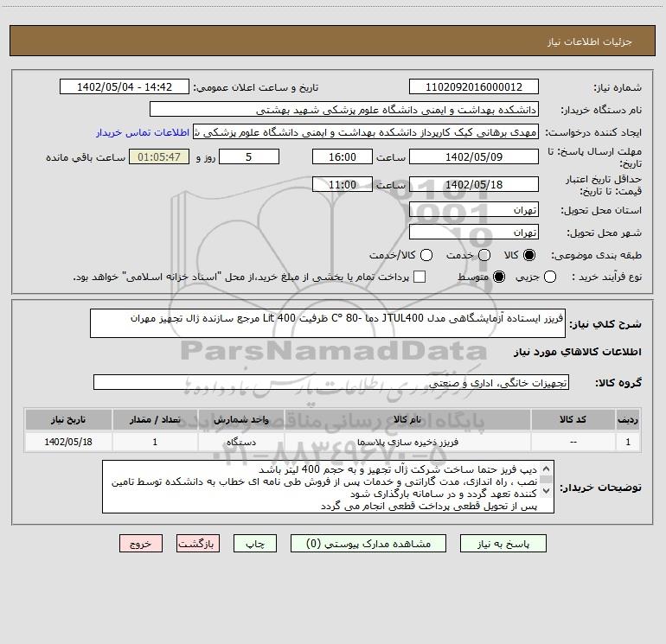Click the چاپ print button

[x=255, y=544]
